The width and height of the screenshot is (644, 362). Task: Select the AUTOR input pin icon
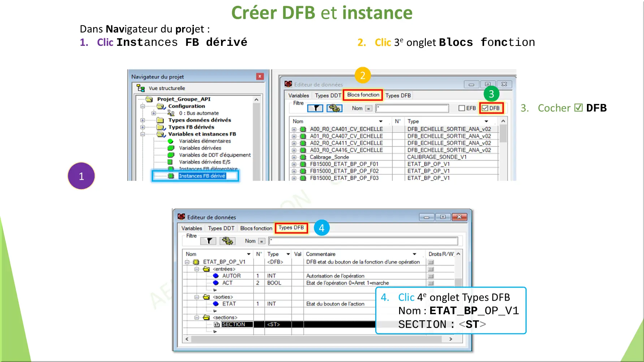[216, 276]
